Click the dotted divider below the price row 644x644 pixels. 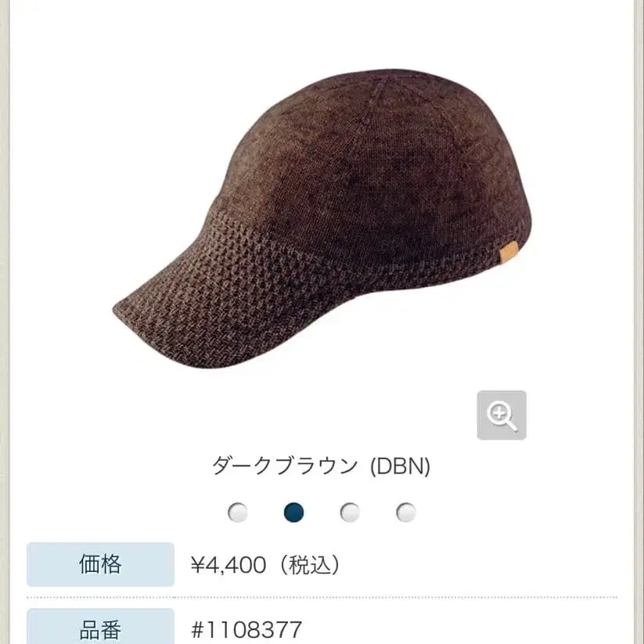tap(322, 598)
